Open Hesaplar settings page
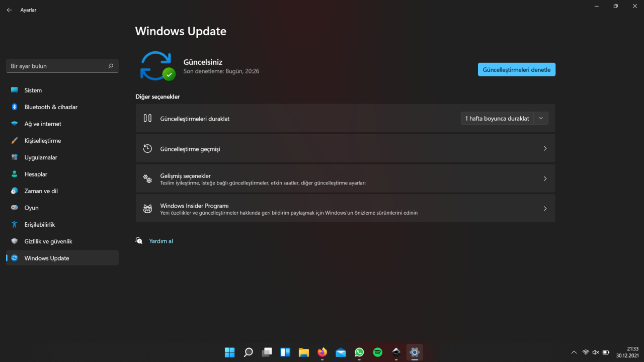This screenshot has width=644, height=362. click(x=62, y=174)
